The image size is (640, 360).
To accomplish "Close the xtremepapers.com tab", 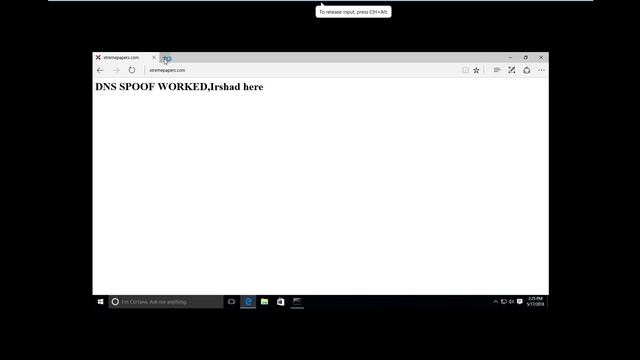I will [x=154, y=58].
